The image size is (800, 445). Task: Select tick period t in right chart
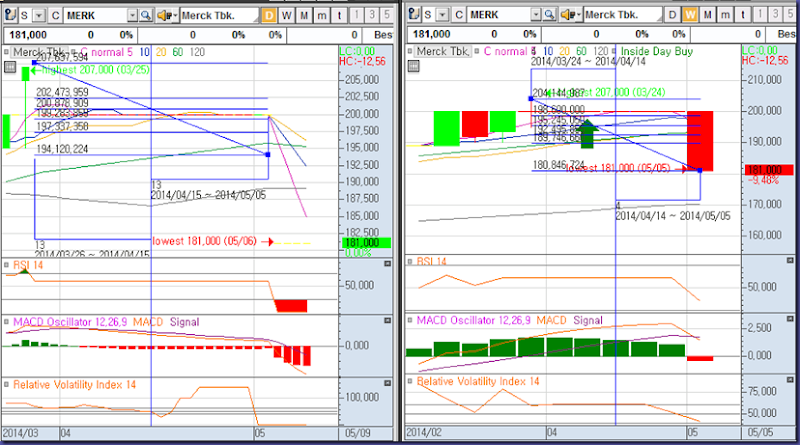click(743, 15)
